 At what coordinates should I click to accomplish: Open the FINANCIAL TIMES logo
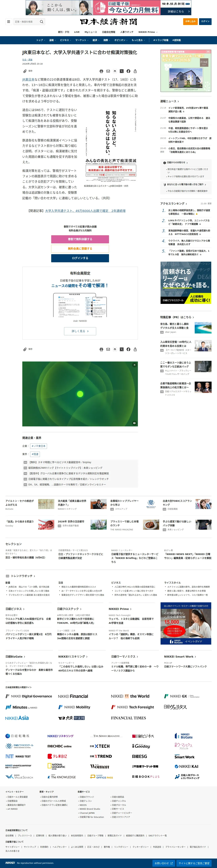click(x=129, y=718)
